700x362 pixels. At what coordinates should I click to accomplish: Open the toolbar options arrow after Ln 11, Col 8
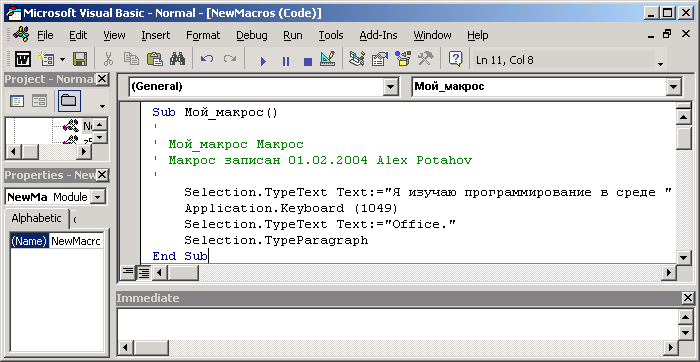click(x=660, y=64)
